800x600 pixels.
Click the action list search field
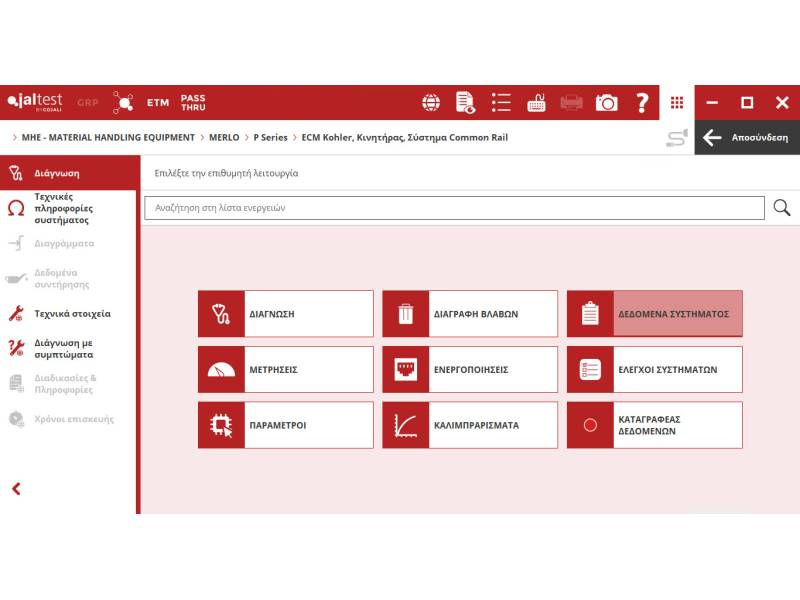coord(455,208)
